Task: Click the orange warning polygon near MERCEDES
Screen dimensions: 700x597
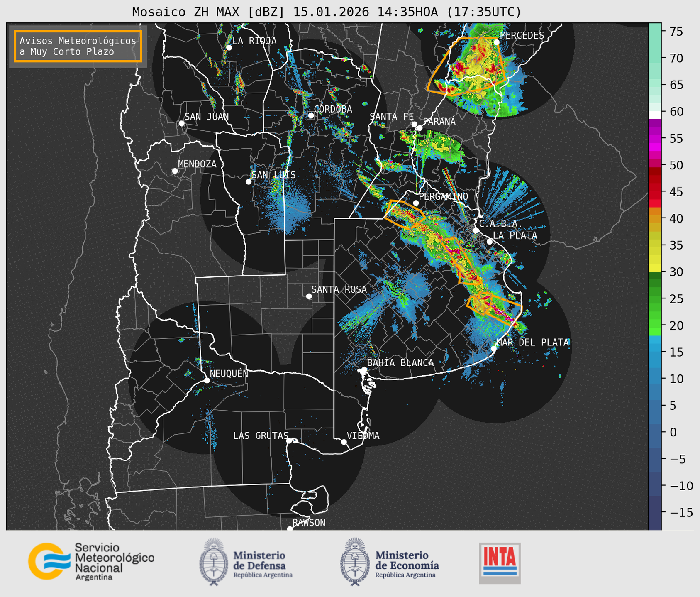Action: point(467,66)
